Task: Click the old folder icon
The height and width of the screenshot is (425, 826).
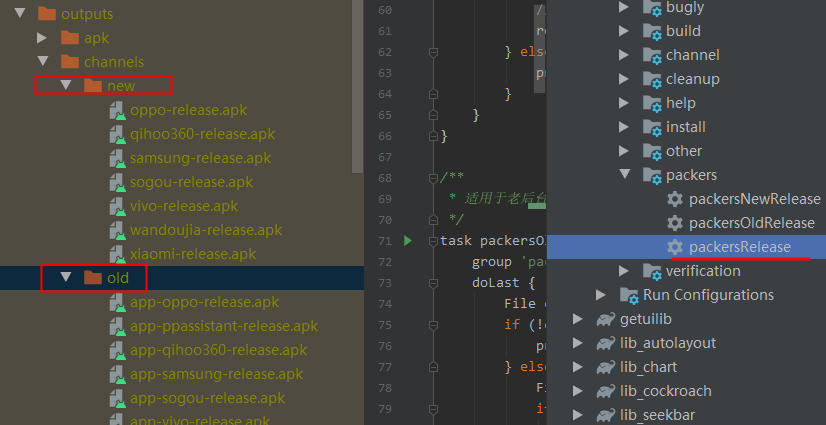Action: click(93, 277)
